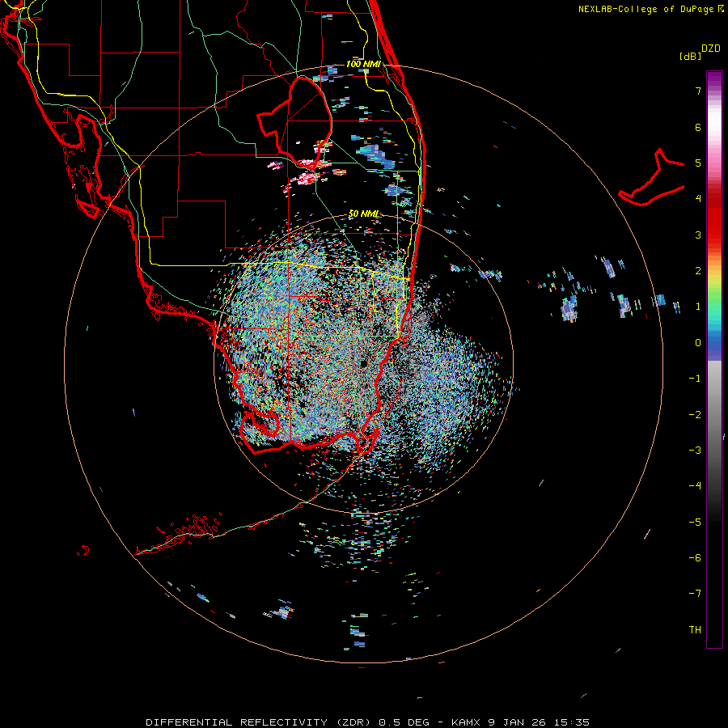Click the 6 value on color scale

pyautogui.click(x=698, y=127)
